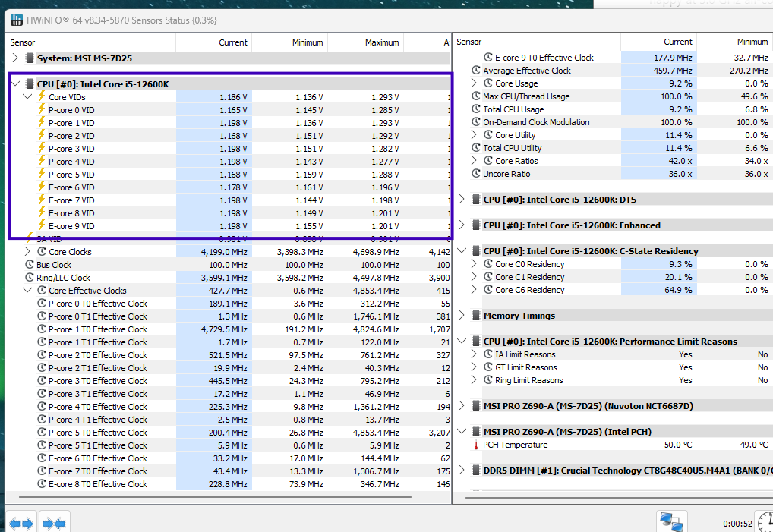Click clock icon of Total CPU Usage
Image resolution: width=773 pixels, height=532 pixels.
476,109
